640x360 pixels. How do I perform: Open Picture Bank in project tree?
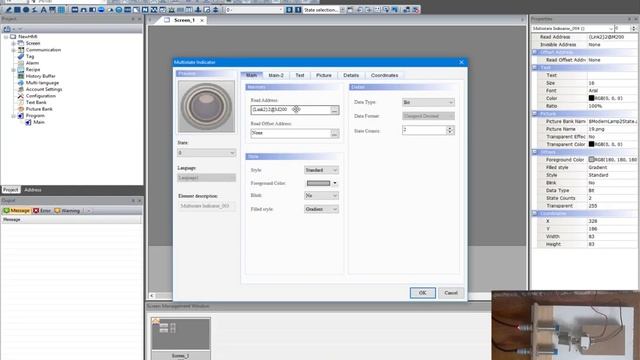click(39, 109)
